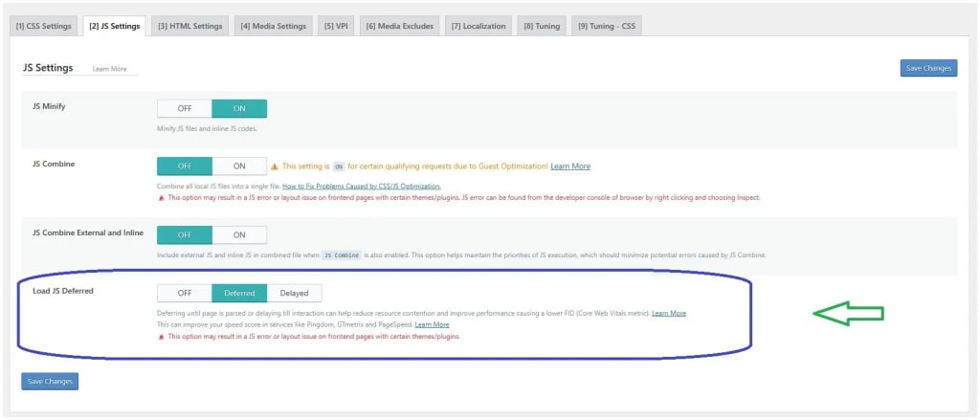This screenshot has height=420, width=980.
Task: Open How to Fix Problems Caused by CSS/JS Optimization
Action: tap(362, 187)
